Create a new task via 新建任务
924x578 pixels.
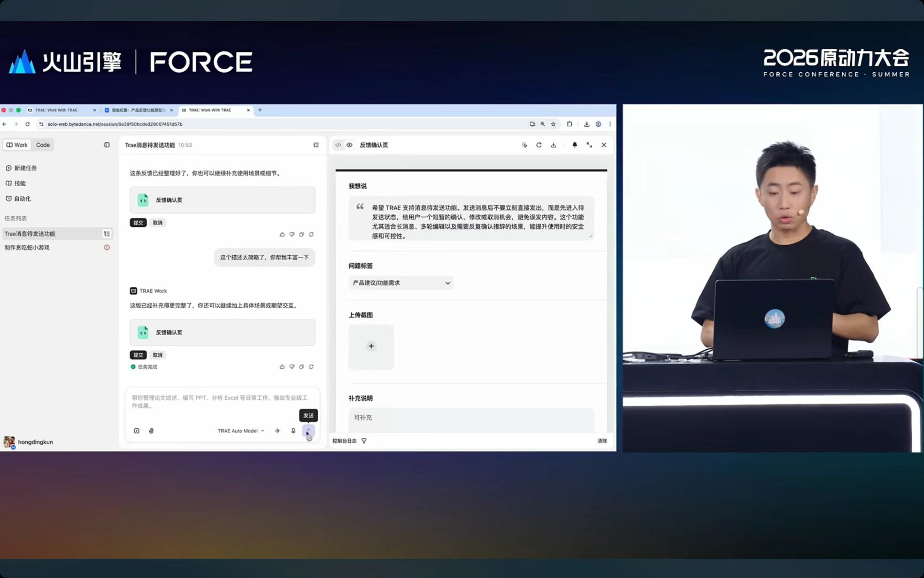(x=21, y=168)
